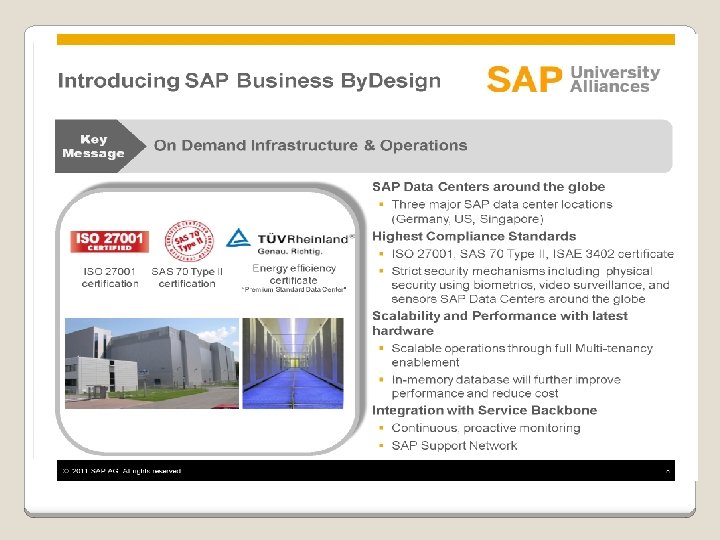Click the Genau. Richtig. tagline
The image size is (720, 540).
click(x=290, y=251)
